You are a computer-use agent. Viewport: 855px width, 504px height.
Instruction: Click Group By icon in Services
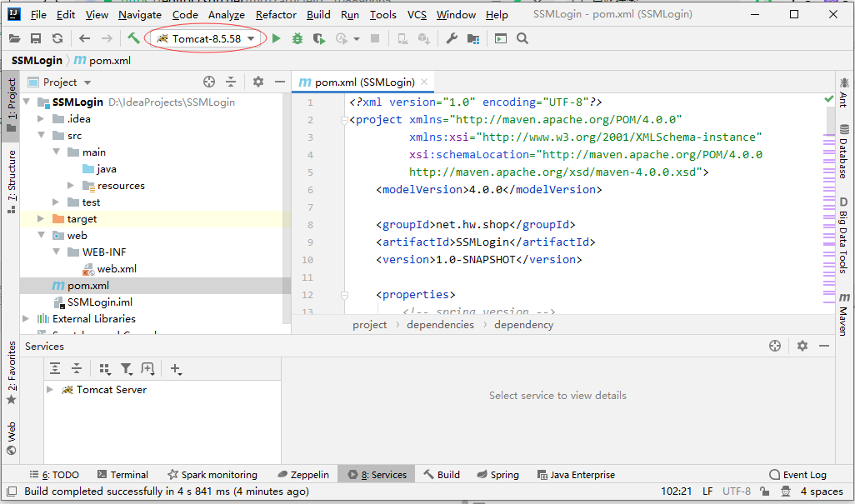(x=105, y=369)
